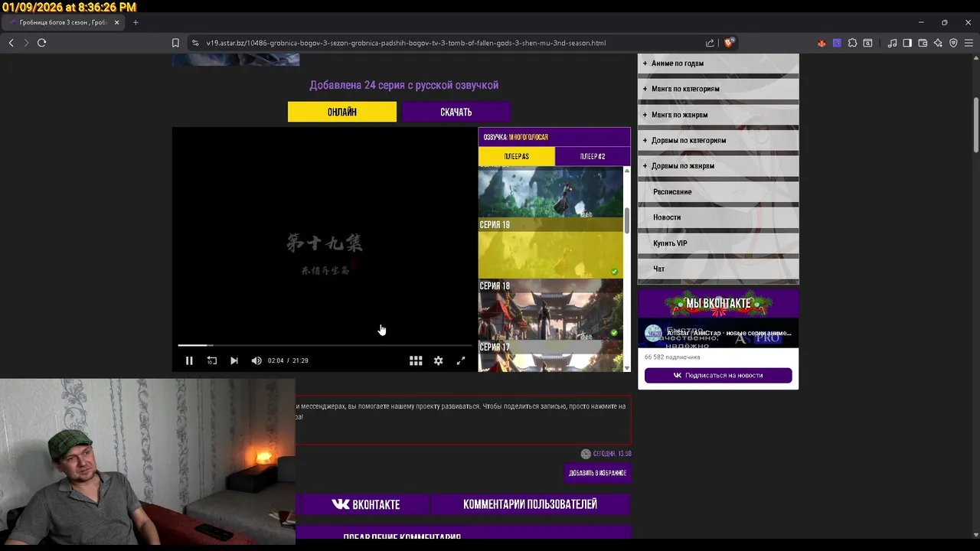Viewport: 980px width, 551px height.
Task: Toggle watched checkmark on Серия 19
Action: click(614, 272)
